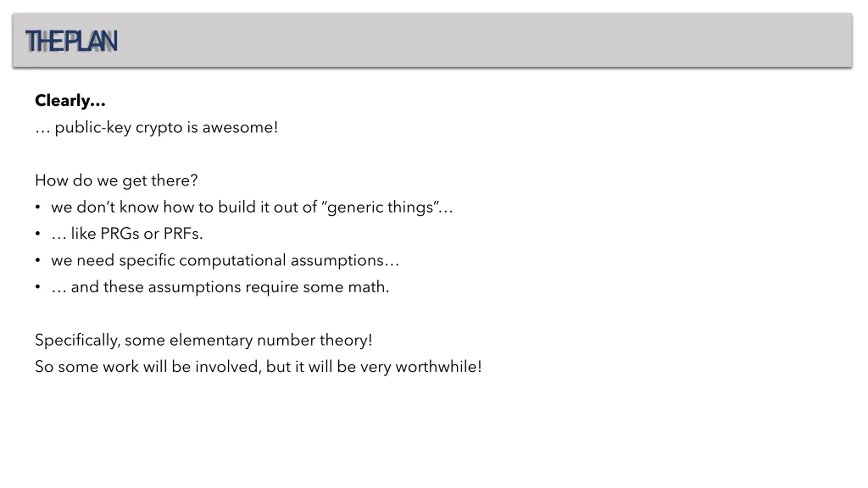
Task: Select the So some work will be involved line
Action: pyautogui.click(x=258, y=367)
